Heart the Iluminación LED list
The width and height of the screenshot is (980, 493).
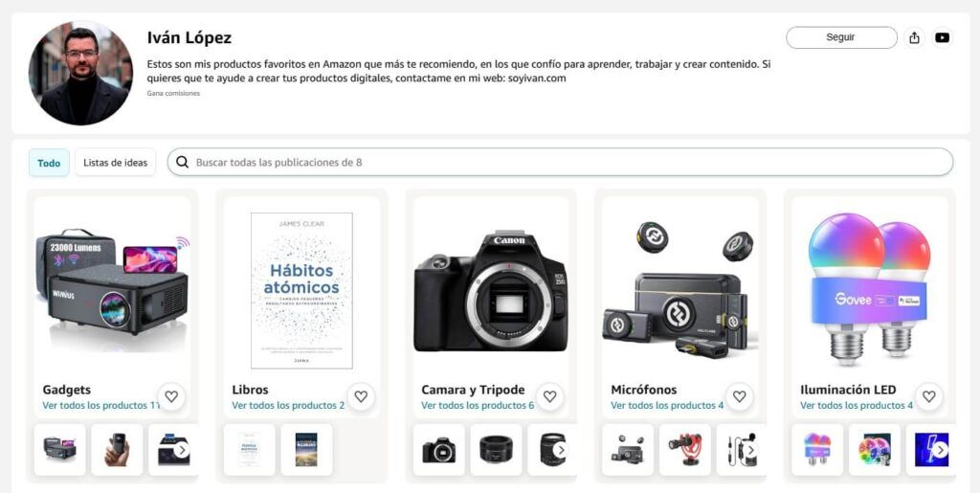(x=928, y=396)
